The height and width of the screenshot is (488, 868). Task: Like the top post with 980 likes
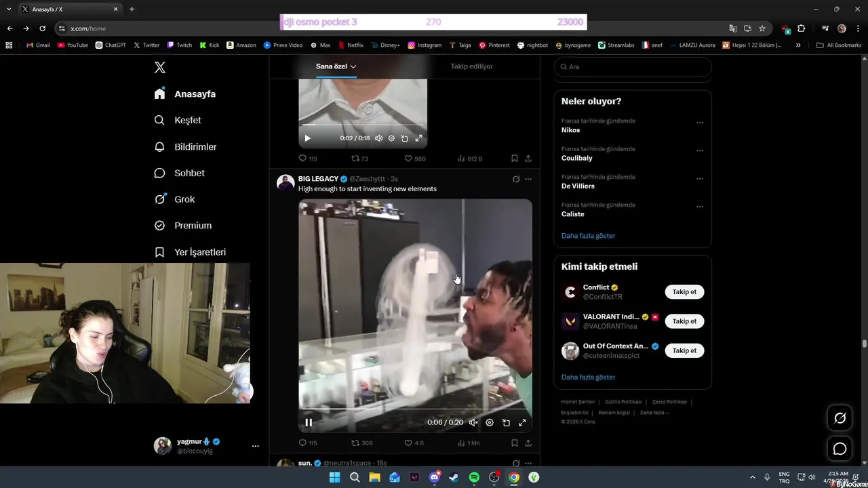pos(415,159)
